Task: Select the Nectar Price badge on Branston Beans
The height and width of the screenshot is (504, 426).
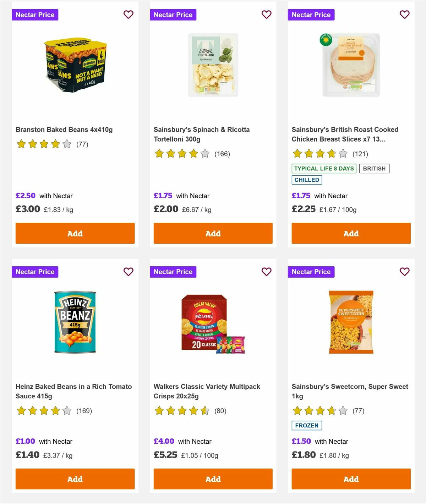Action: point(35,15)
